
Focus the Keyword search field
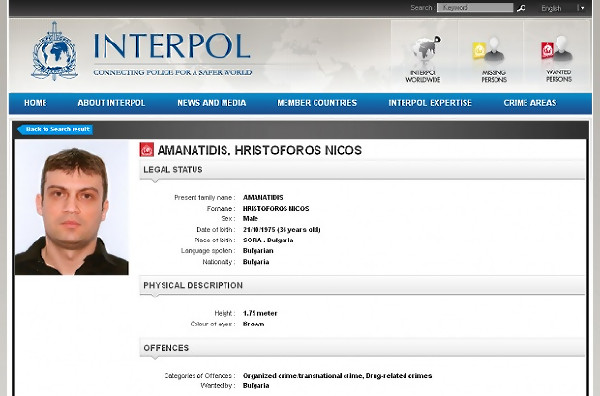click(475, 8)
